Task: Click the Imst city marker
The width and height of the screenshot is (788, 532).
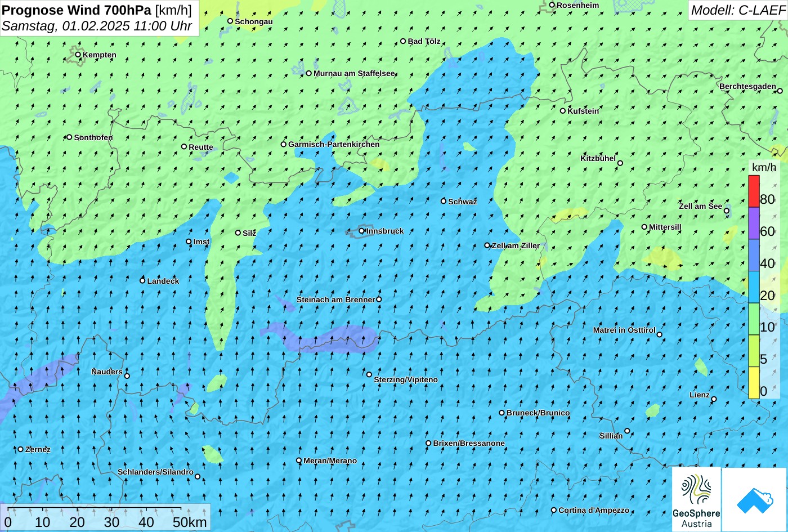Action: pos(189,242)
